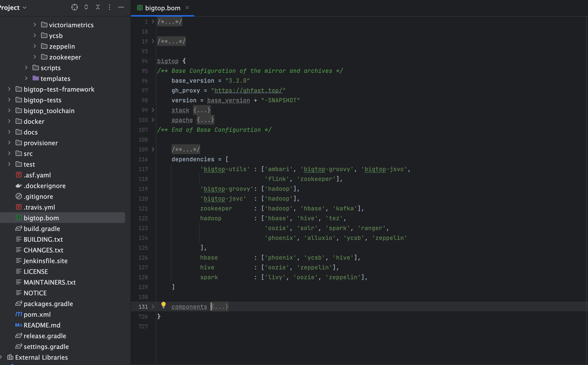This screenshot has height=365, width=588.
Task: Unfold the components block at line 131
Action: click(x=153, y=306)
